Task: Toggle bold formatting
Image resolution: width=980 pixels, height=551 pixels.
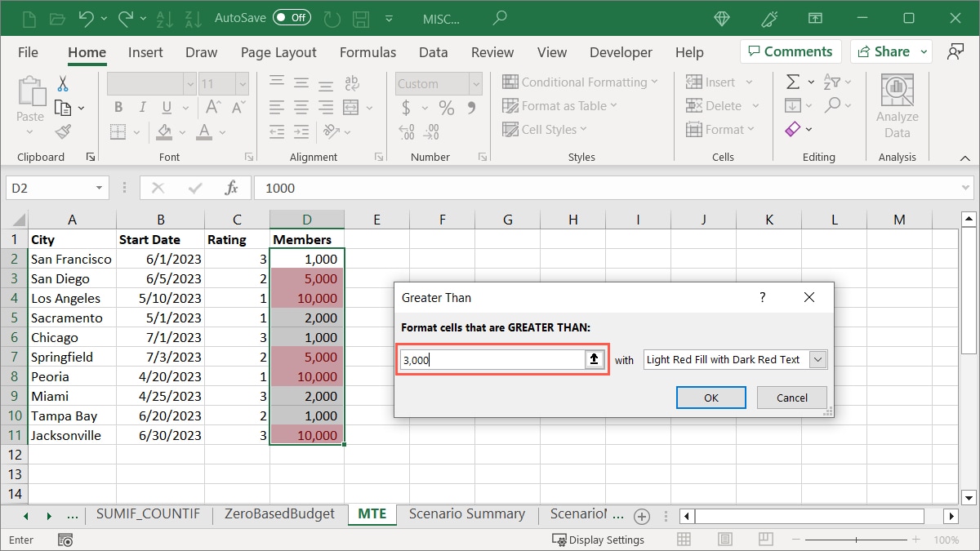Action: click(x=118, y=107)
